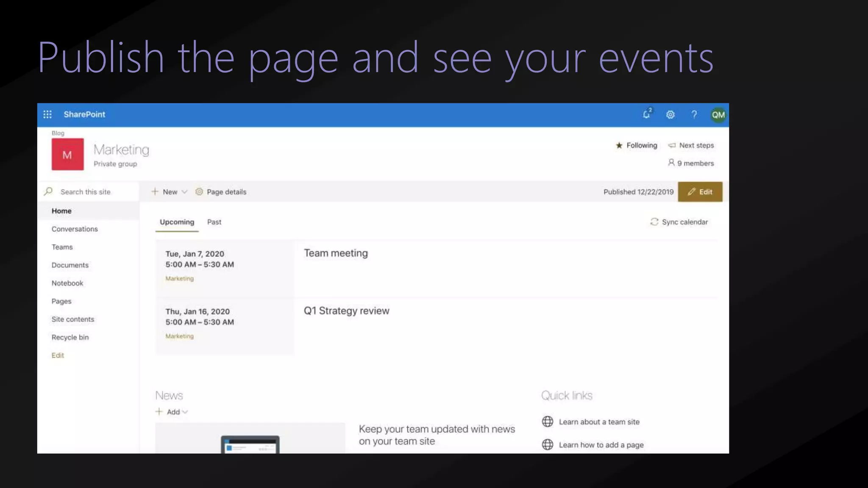868x488 pixels.
Task: Click the Marketing tag under Jan 16 event
Action: 179,336
